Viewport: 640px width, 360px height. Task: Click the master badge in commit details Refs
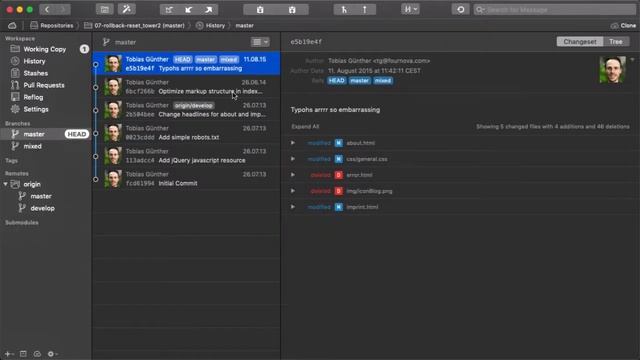coord(360,81)
